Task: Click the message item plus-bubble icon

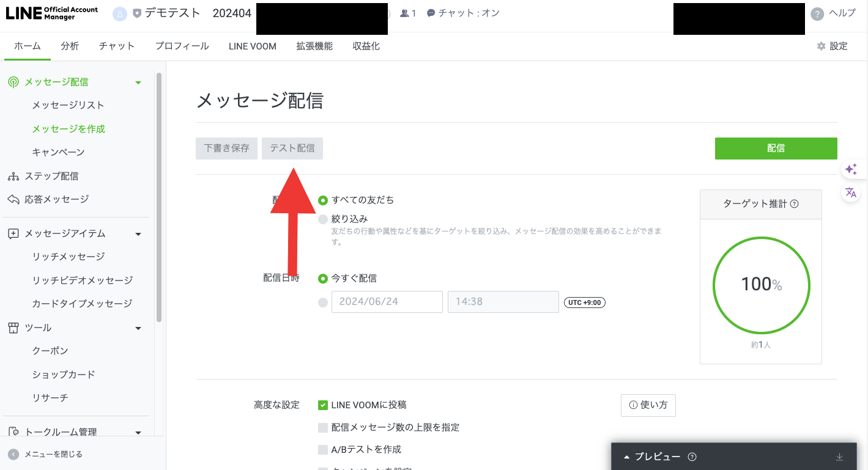Action: tap(13, 233)
